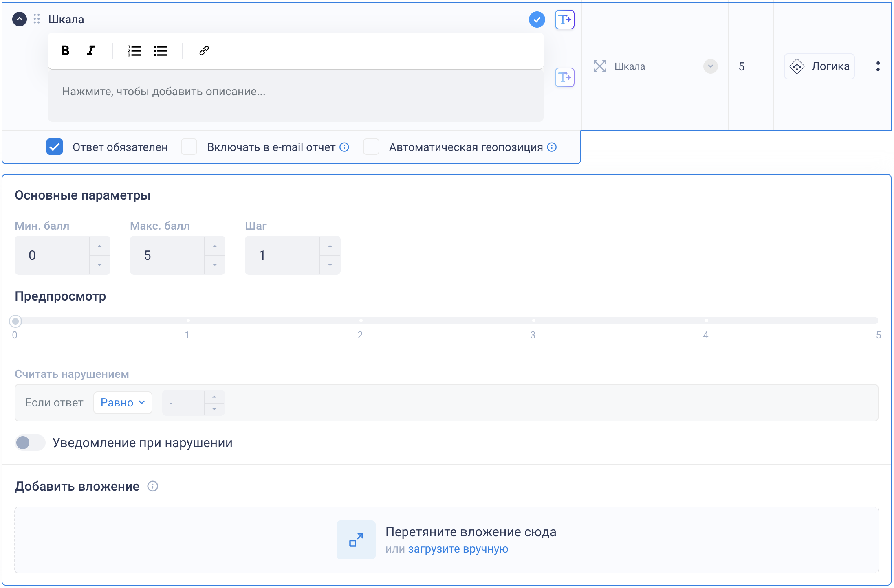Increase the Макс. балл value by one
This screenshot has height=588, width=894.
pyautogui.click(x=215, y=246)
